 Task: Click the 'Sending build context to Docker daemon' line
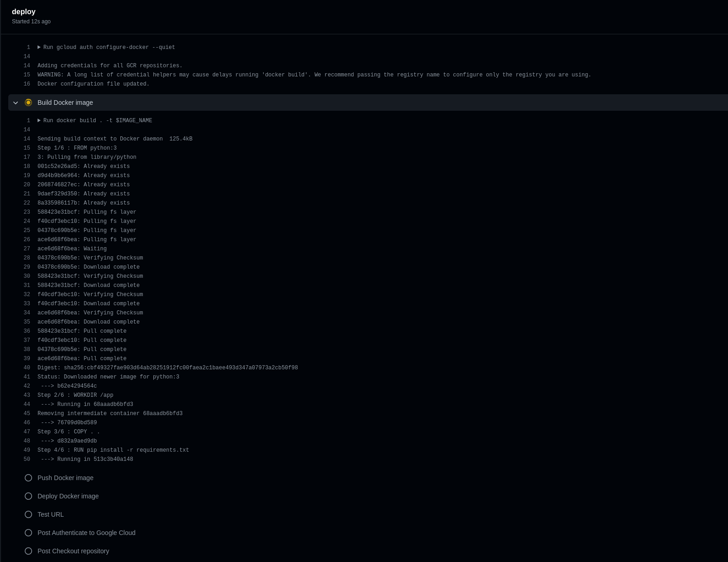[115, 139]
